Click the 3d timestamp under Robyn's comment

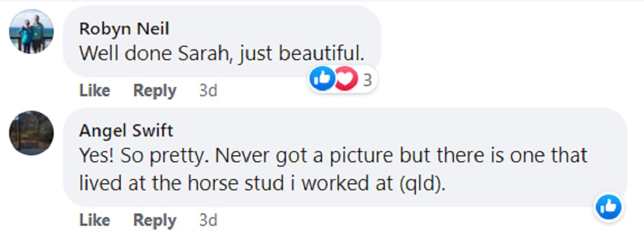click(208, 91)
